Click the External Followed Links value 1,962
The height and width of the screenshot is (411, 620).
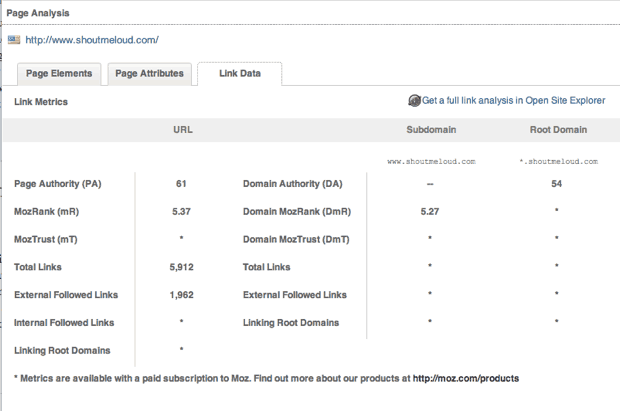181,295
